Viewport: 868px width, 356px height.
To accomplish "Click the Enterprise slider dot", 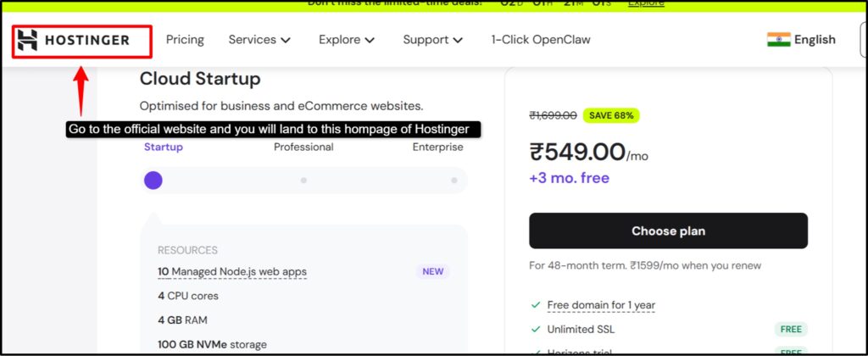I will [x=454, y=181].
